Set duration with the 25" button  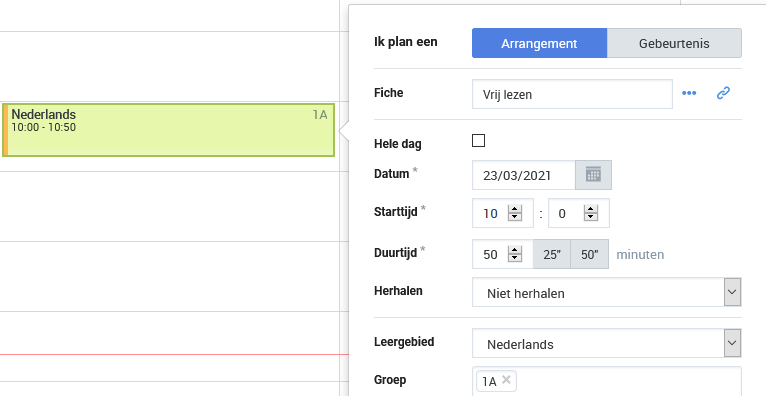(552, 254)
